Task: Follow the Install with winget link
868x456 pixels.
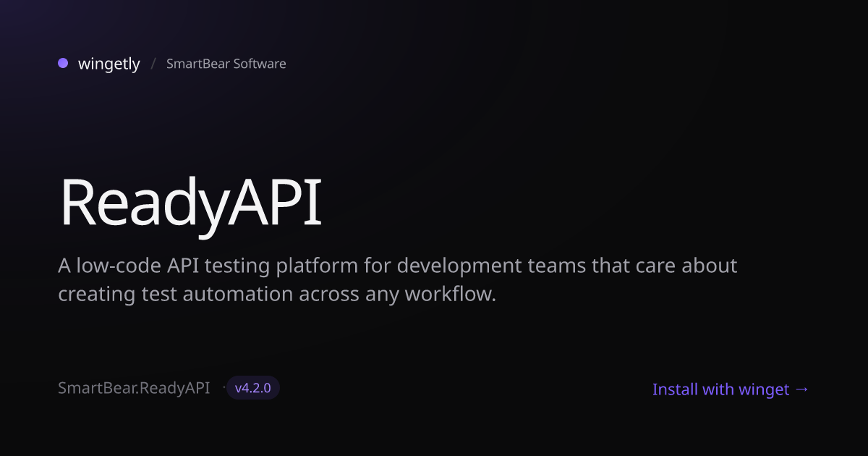Action: (x=731, y=389)
